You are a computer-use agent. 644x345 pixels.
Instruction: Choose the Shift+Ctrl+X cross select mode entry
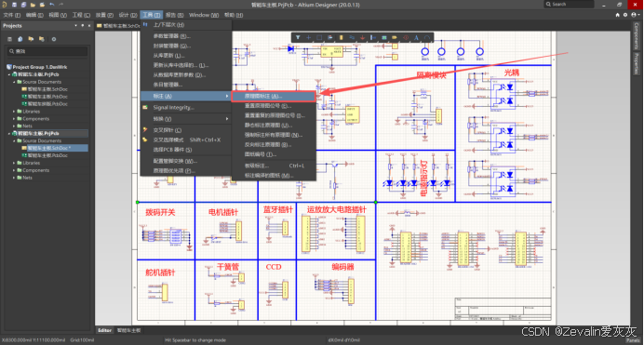pyautogui.click(x=186, y=139)
